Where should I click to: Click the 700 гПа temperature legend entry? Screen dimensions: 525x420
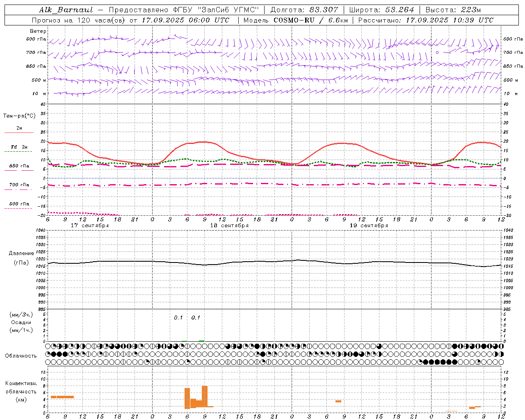coord(19,185)
